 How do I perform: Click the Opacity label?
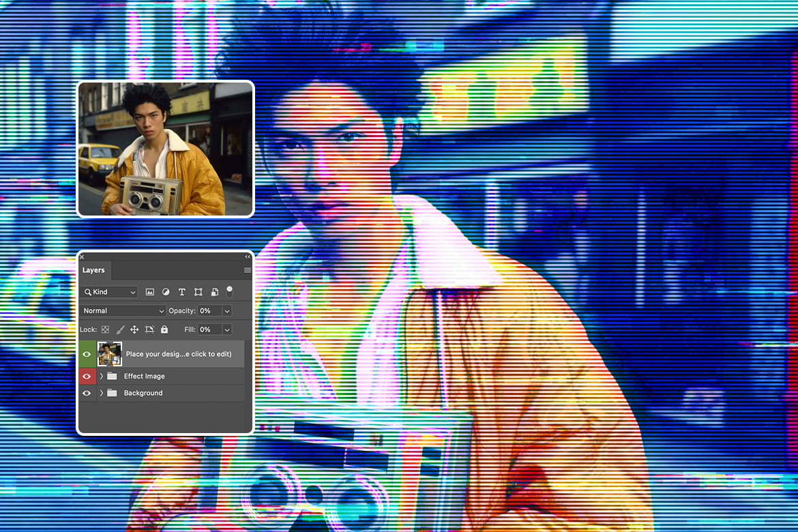(x=182, y=310)
